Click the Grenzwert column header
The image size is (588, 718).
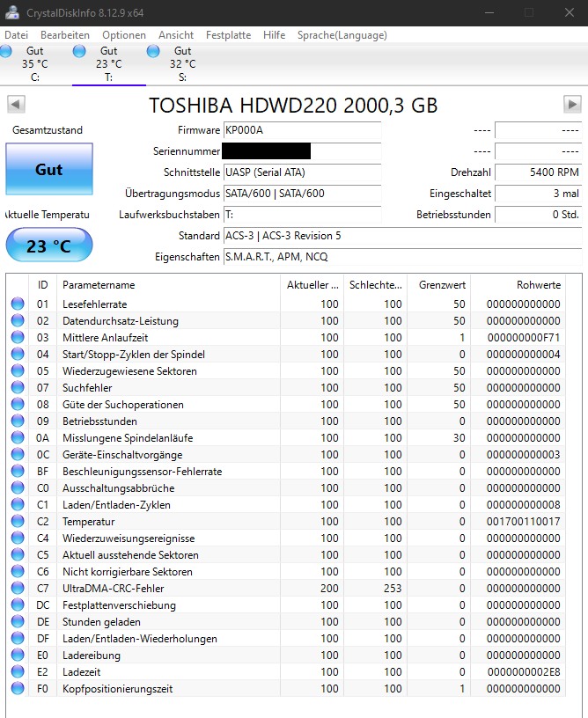click(439, 285)
